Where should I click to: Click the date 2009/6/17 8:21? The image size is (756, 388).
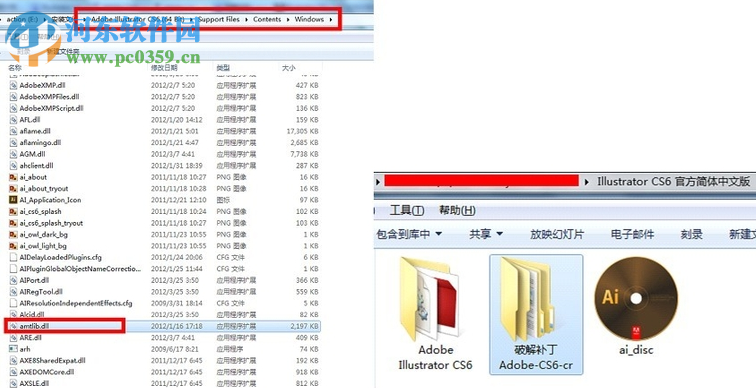(175, 349)
